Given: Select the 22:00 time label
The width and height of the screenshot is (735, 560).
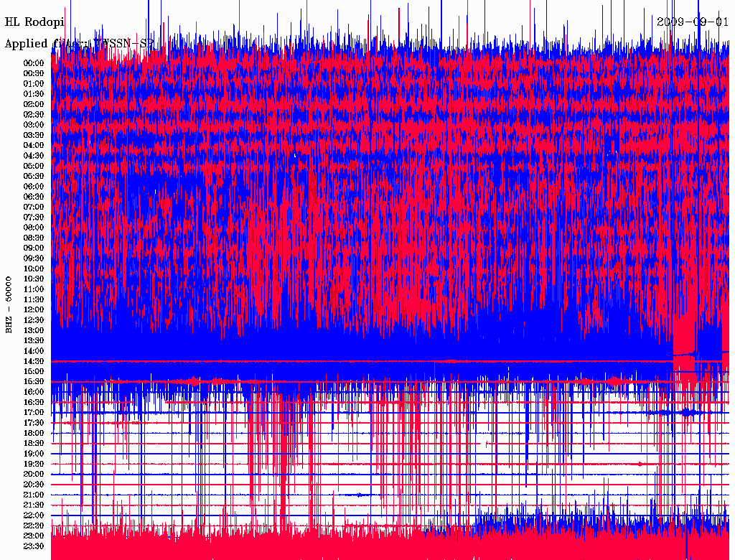Looking at the screenshot, I should coord(34,515).
